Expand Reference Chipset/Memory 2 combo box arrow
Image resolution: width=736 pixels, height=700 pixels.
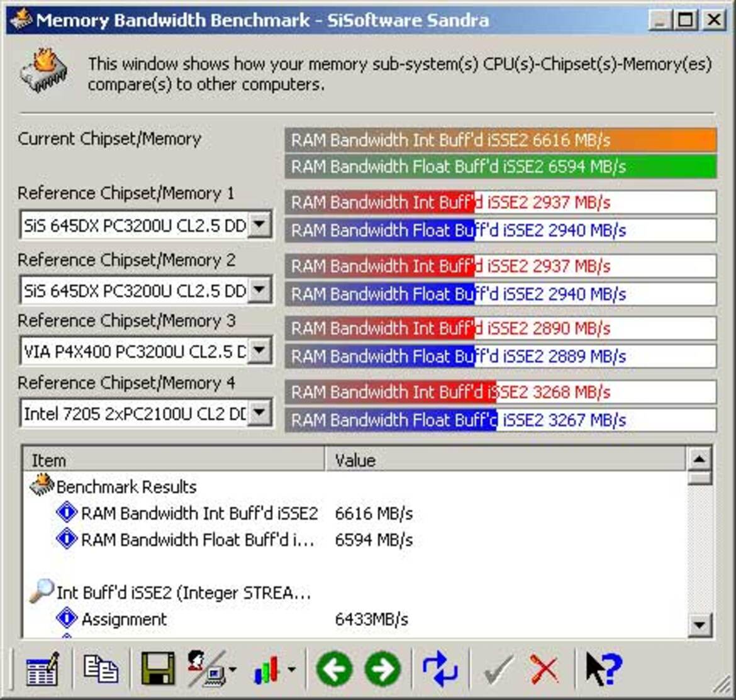pyautogui.click(x=259, y=289)
